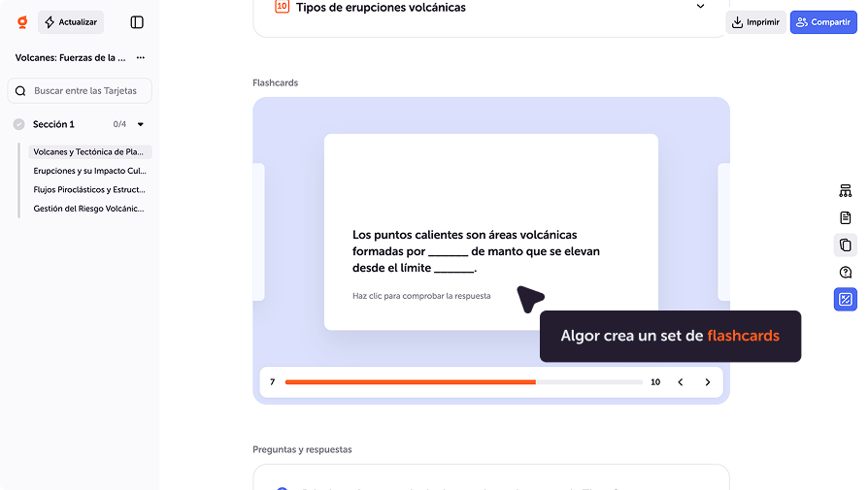The width and height of the screenshot is (868, 490).
Task: Toggle the Sección 1 completion check circle
Action: (18, 124)
